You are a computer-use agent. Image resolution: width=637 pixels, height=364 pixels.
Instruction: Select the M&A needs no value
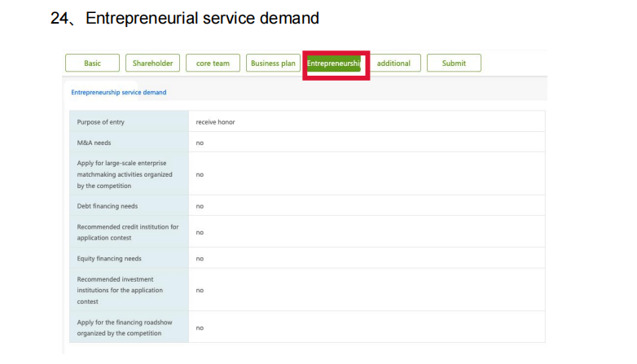pyautogui.click(x=200, y=143)
